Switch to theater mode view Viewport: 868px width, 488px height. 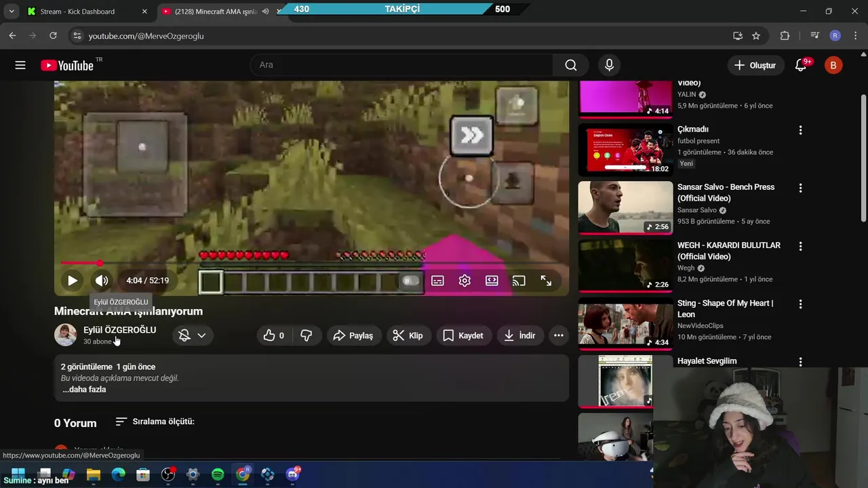492,281
